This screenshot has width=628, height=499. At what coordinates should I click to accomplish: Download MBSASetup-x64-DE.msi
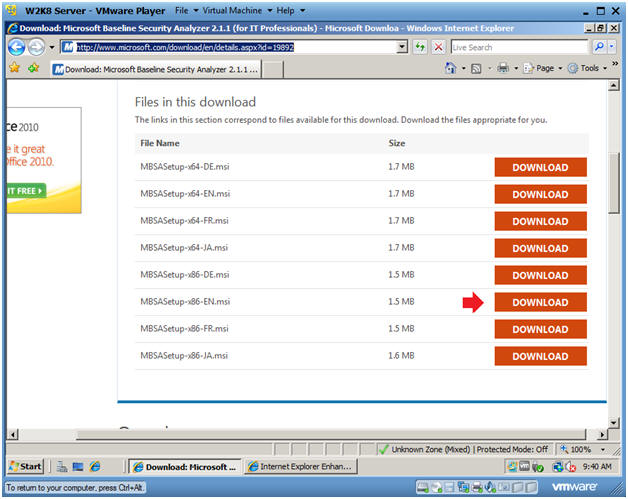tap(540, 167)
